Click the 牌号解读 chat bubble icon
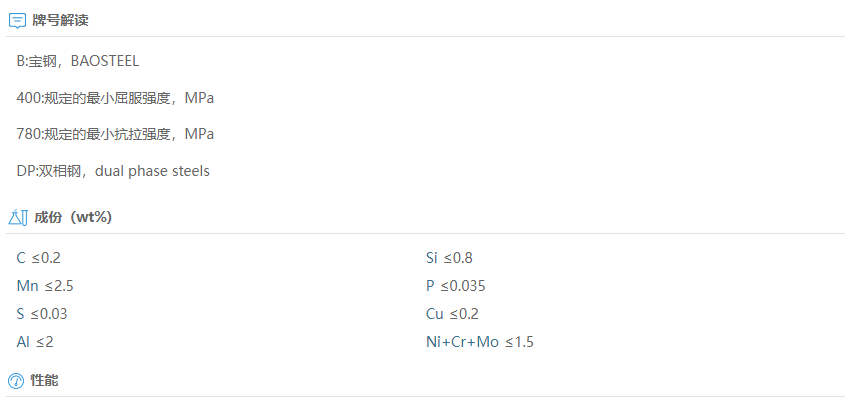Viewport: 856px width, 405px height. click(17, 21)
